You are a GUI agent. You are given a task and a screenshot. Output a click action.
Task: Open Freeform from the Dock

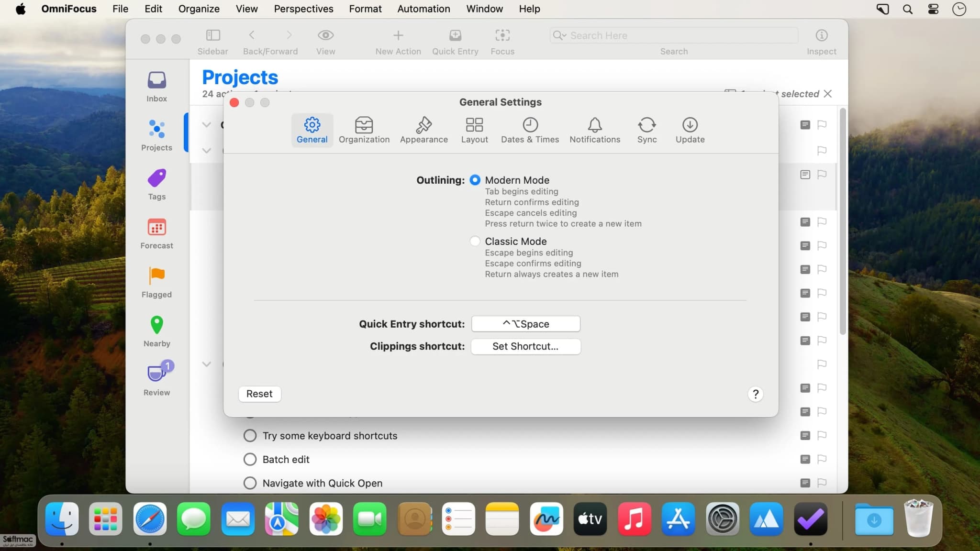[546, 519]
